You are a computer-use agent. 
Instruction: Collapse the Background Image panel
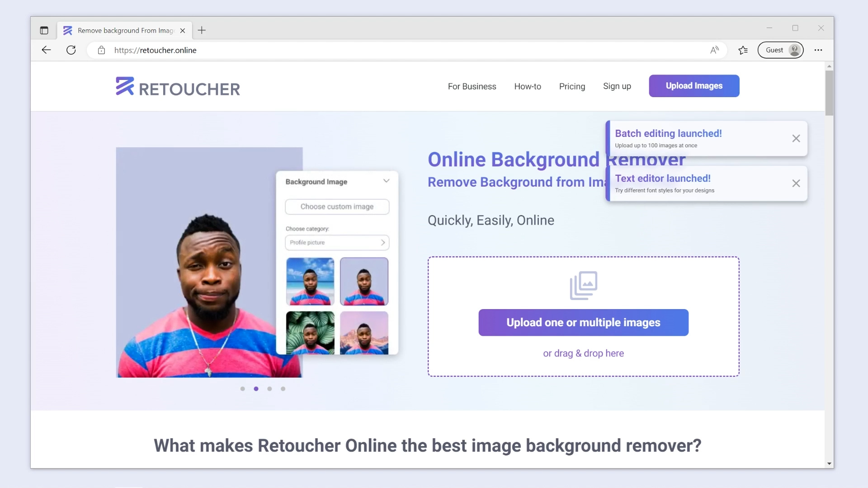tap(386, 181)
